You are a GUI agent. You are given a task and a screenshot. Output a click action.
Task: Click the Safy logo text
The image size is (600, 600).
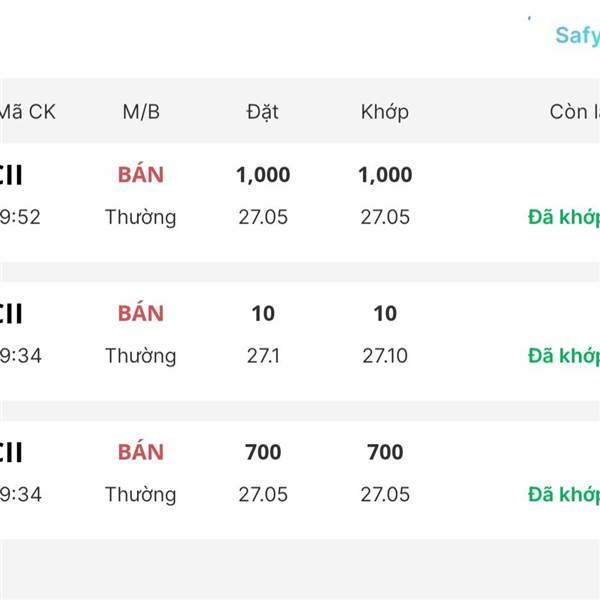[x=577, y=35]
